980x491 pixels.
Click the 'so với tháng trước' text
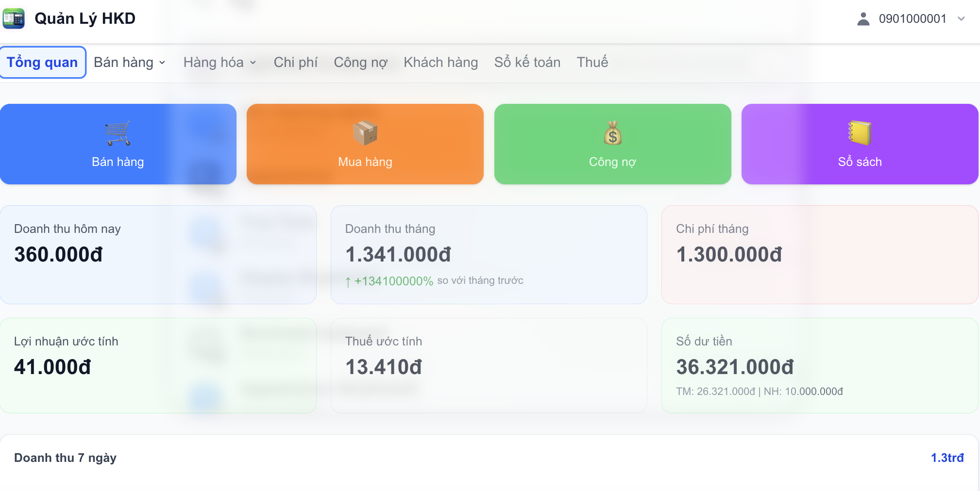480,280
